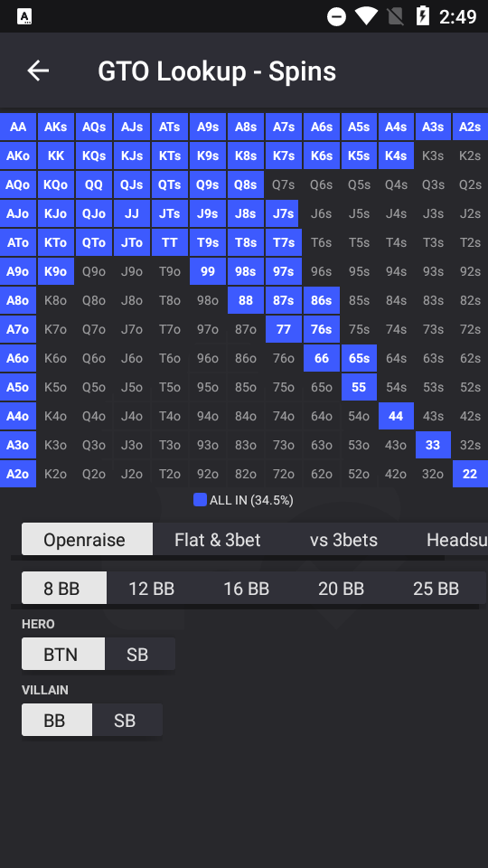Select BTN as hero position
The image size is (488, 868).
click(x=61, y=655)
